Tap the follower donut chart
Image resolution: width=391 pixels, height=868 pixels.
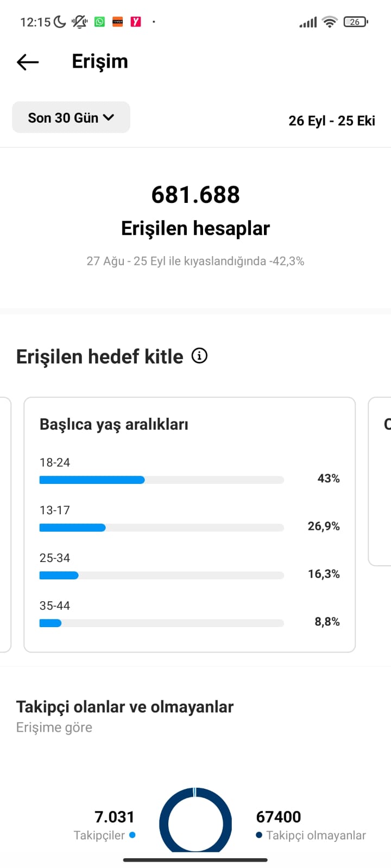(195, 820)
